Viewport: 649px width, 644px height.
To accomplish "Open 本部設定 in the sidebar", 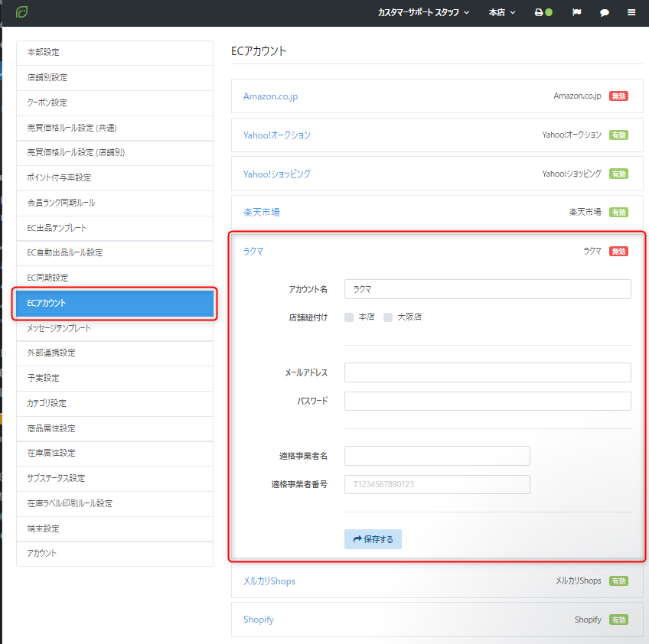I will [115, 53].
